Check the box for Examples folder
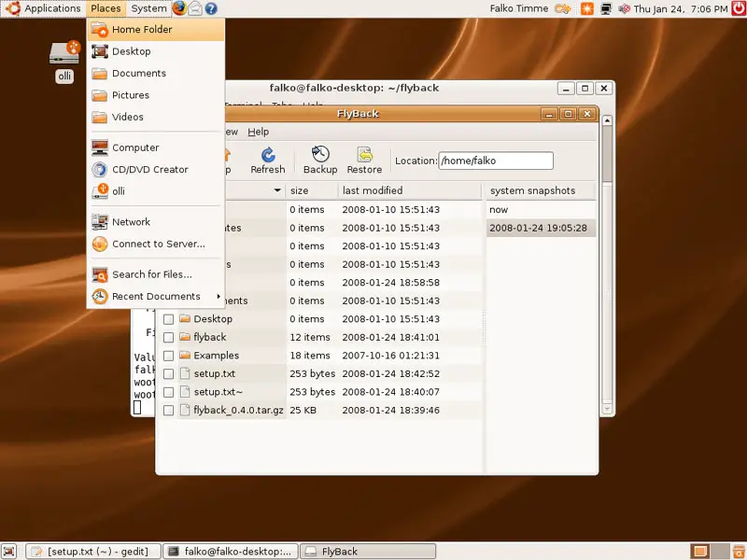 pos(168,356)
